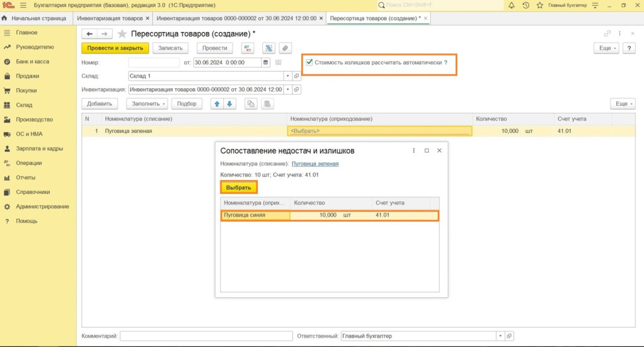Open the attached files paperclip icon
Viewport: 644px width, 347px height.
(286, 48)
